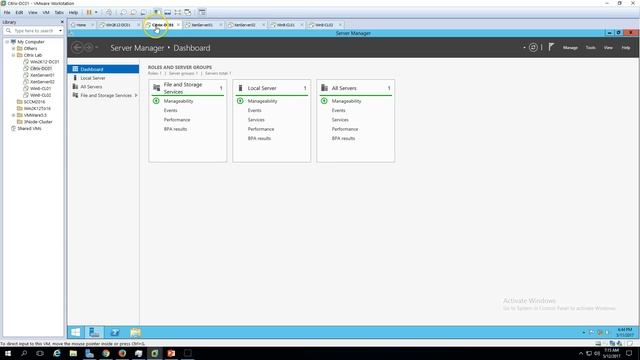Screen dimensions: 640x360
Task: Select the 3Node-Cluster folder
Action: pyautogui.click(x=38, y=122)
